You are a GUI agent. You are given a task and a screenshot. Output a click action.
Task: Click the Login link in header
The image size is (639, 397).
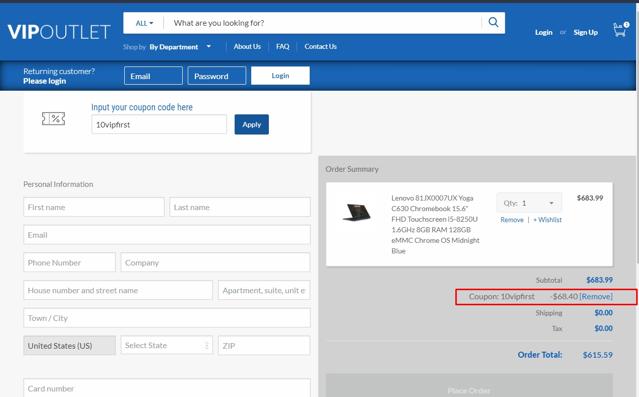[x=544, y=32]
